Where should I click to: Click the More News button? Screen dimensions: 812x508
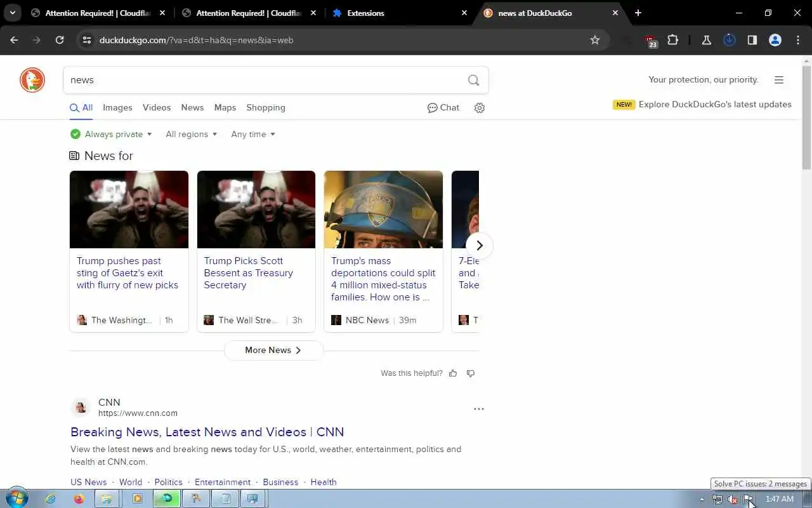tap(273, 351)
